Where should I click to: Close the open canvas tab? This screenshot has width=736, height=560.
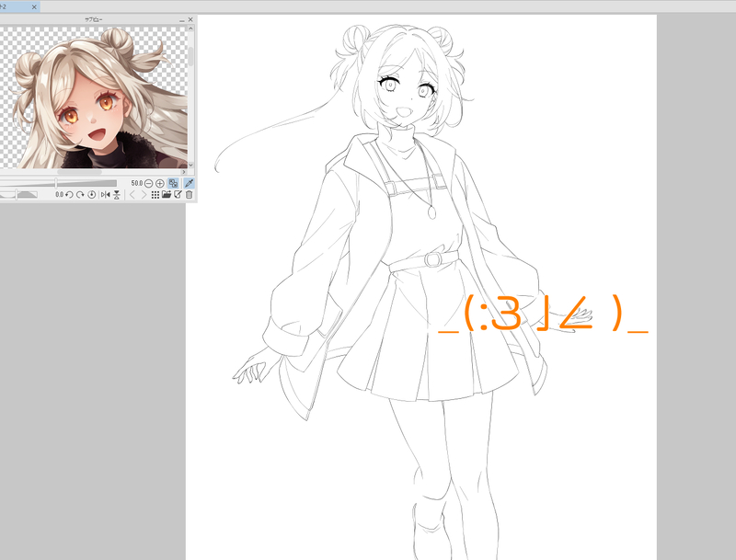(x=34, y=7)
